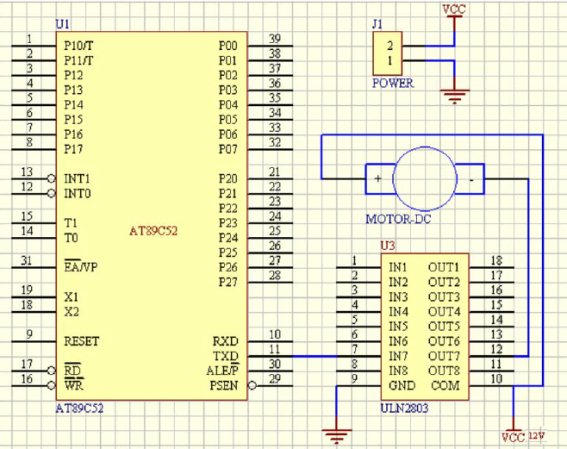The width and height of the screenshot is (567, 449).
Task: Click the MOTOR-DC text label
Action: [398, 219]
